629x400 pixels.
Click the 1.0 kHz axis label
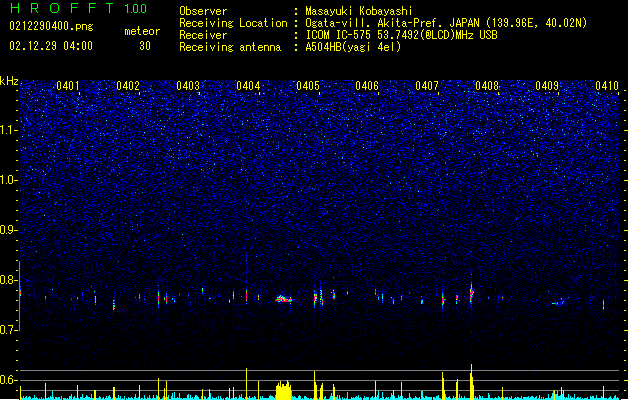point(9,180)
